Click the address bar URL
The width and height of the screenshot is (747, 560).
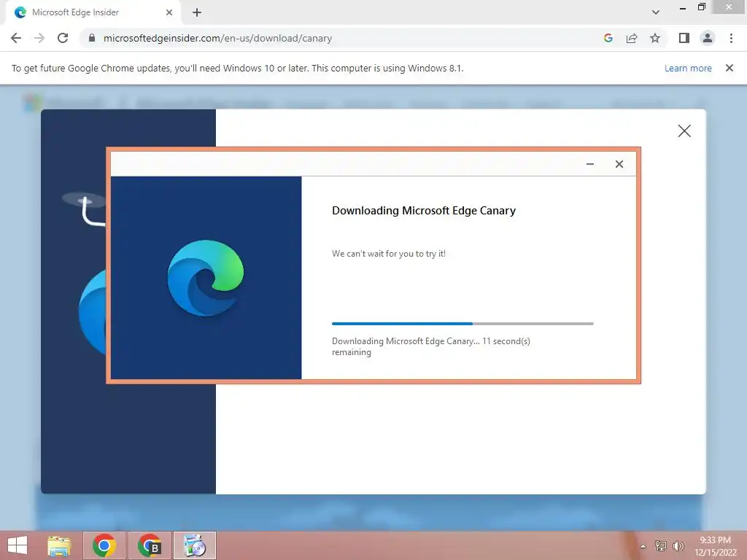click(217, 38)
